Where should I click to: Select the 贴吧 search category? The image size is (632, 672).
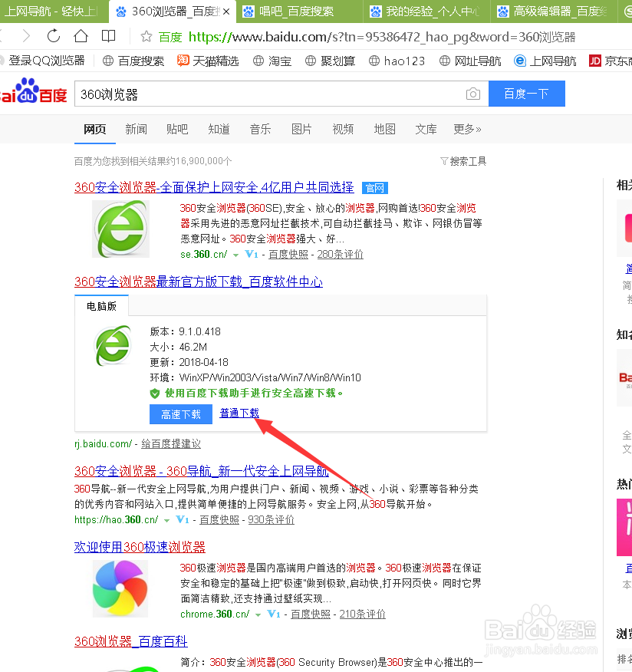[x=177, y=129]
